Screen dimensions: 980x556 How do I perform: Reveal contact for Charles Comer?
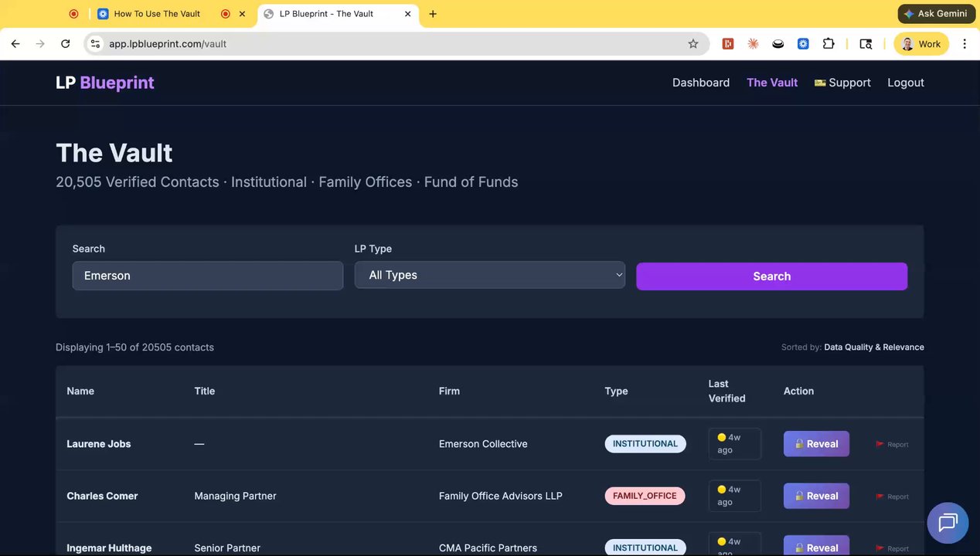click(816, 496)
